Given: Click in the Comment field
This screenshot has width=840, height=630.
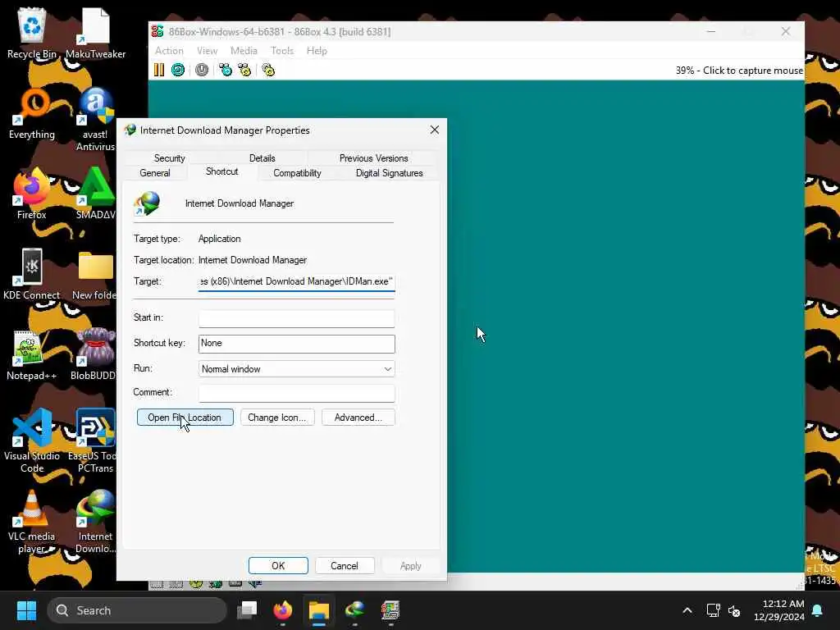Looking at the screenshot, I should pyautogui.click(x=296, y=393).
